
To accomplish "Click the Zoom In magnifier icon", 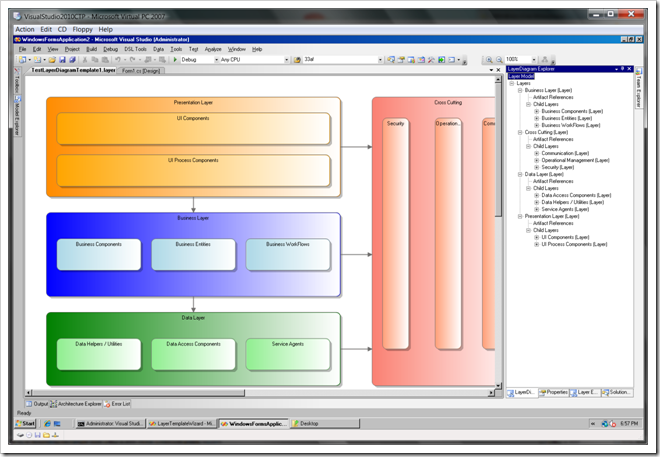I will pyautogui.click(x=488, y=60).
